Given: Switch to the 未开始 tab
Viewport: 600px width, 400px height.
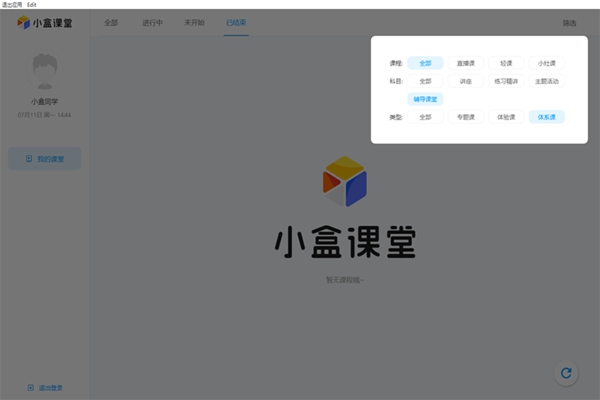Looking at the screenshot, I should (194, 22).
